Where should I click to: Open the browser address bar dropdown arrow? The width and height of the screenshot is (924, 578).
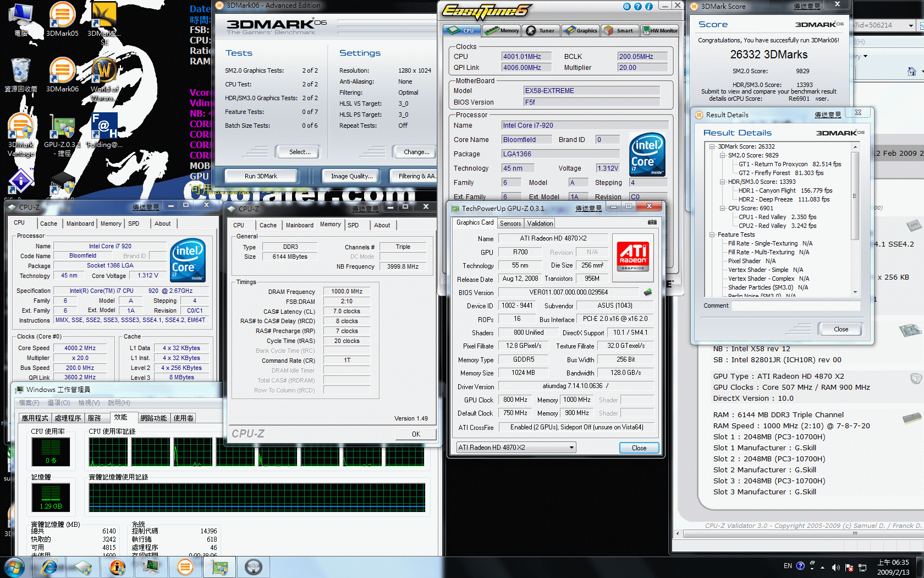(911, 25)
